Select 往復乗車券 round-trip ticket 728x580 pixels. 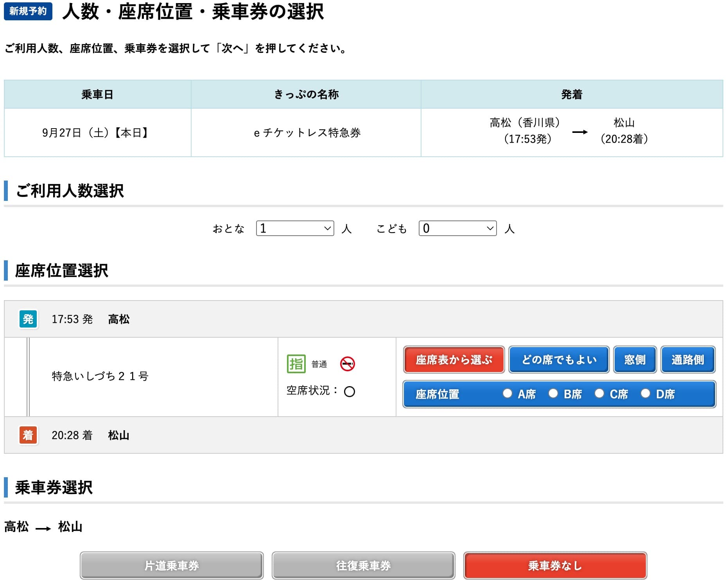tap(364, 566)
